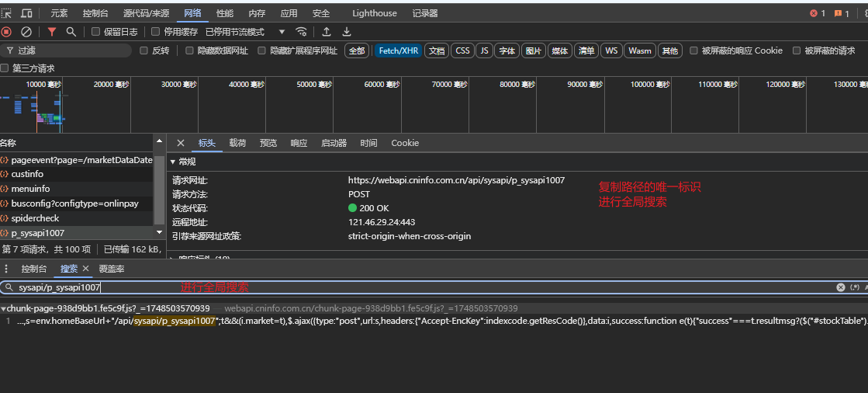Collapse the chunk-page search result file
868x393 pixels.
coord(3,308)
